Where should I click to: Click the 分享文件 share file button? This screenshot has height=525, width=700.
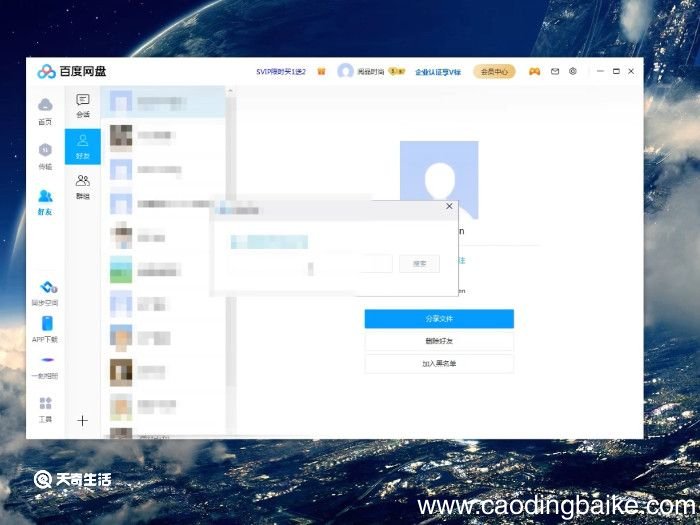[x=439, y=319]
